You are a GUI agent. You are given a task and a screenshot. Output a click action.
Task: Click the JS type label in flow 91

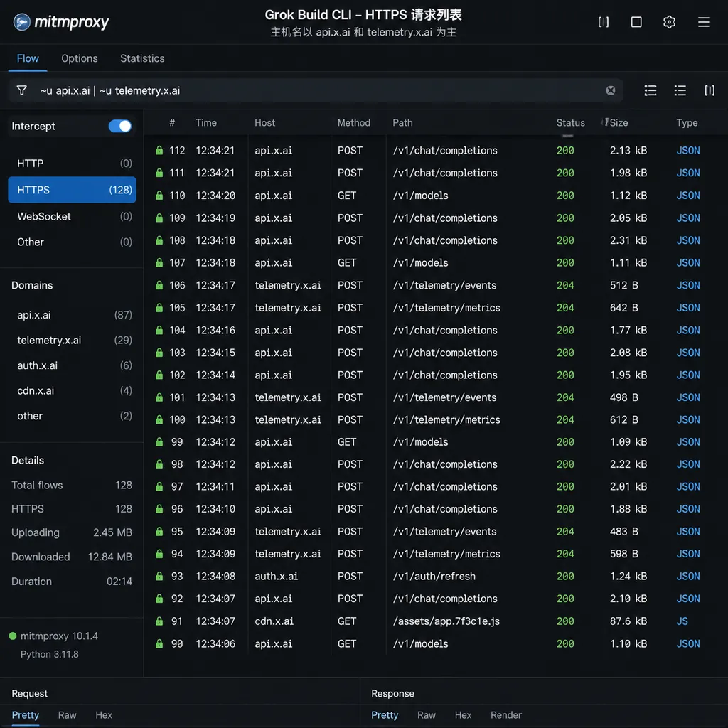682,621
